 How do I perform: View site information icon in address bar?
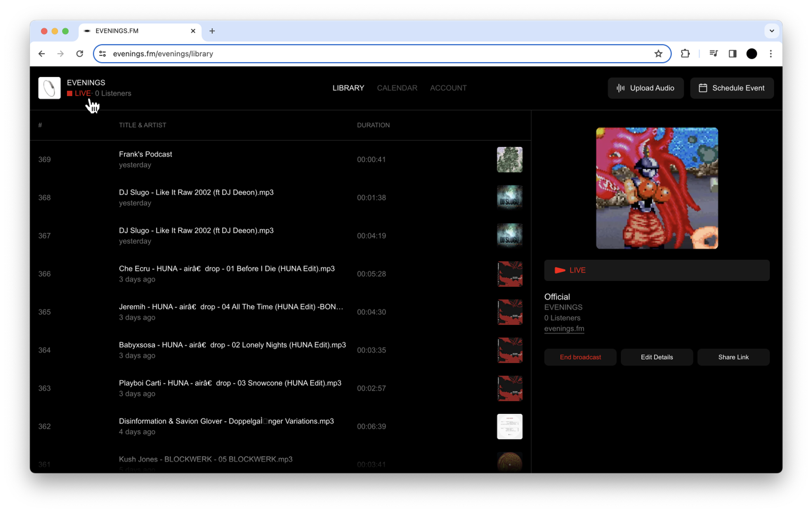[103, 54]
